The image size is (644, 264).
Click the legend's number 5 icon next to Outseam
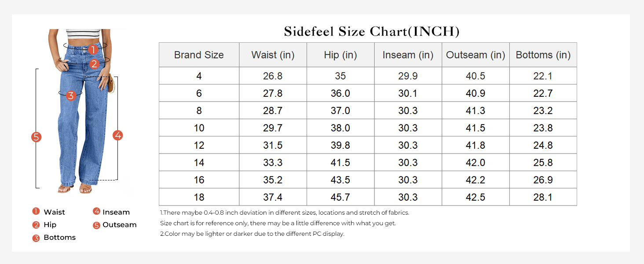click(x=97, y=225)
